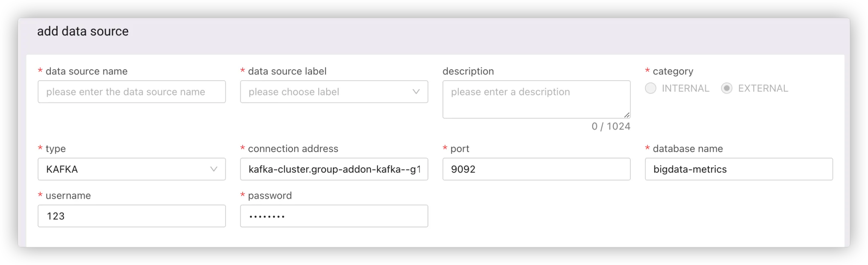Click the "database name" caption text
Viewport: 868px width, 265px height.
pos(688,149)
